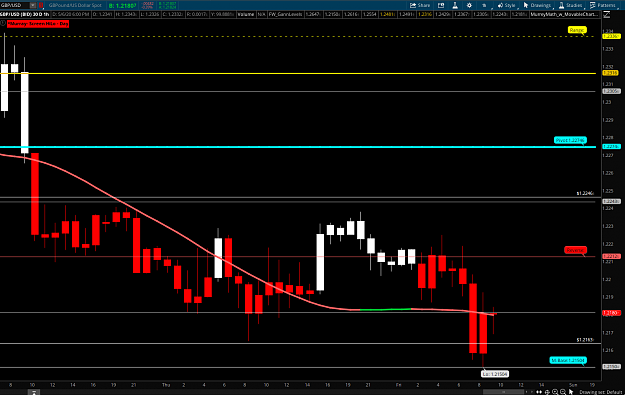
Task: Click the flask icon in toolbar
Action: pyautogui.click(x=455, y=5)
